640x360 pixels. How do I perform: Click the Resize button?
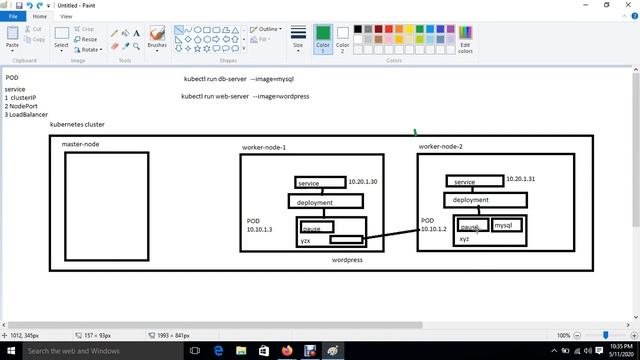tap(86, 39)
